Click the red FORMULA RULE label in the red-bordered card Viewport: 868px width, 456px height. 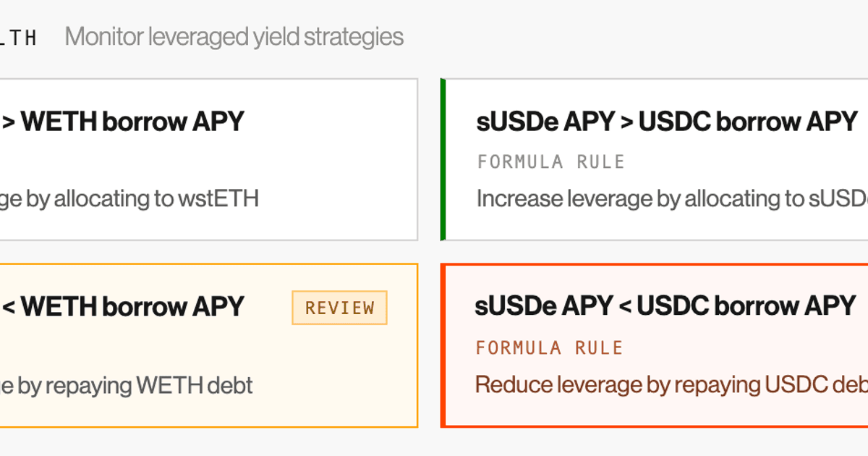[x=549, y=348]
